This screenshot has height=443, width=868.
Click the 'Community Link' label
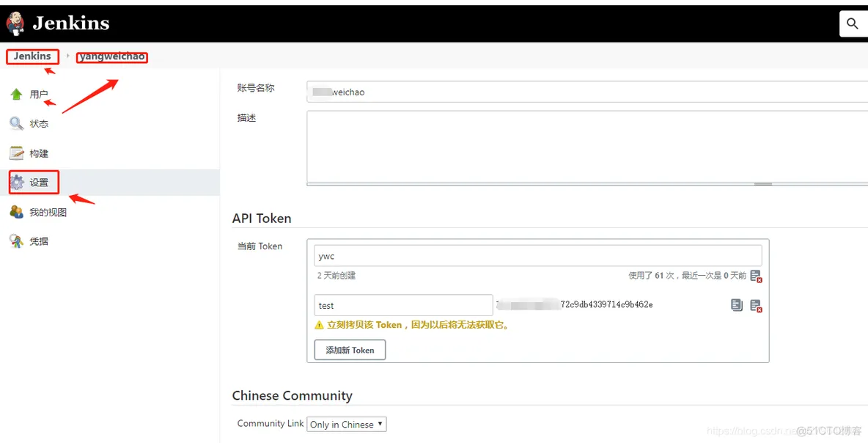click(270, 423)
